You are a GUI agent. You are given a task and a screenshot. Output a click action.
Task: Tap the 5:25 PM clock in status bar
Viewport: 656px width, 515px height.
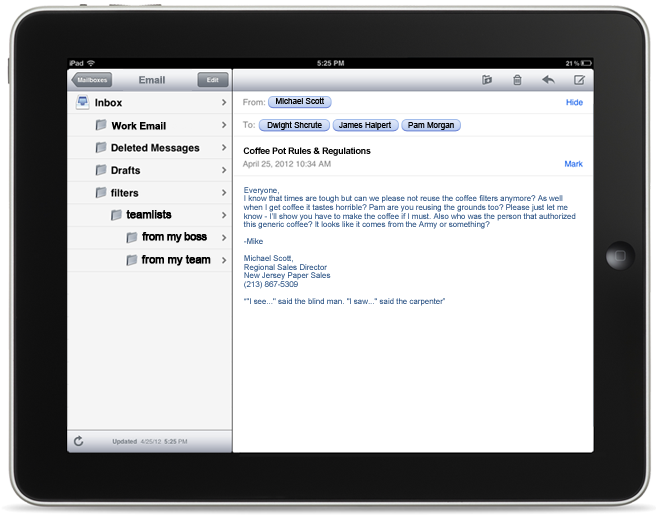330,63
